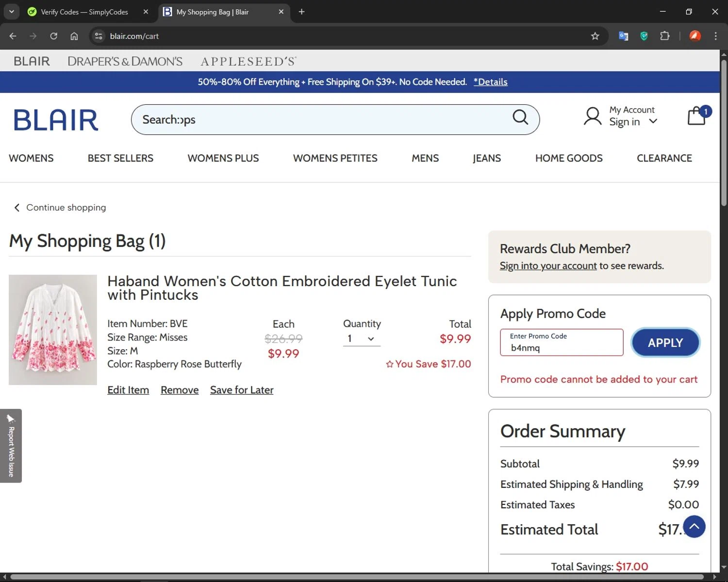The image size is (728, 582).
Task: Reload the current page
Action: 53,36
